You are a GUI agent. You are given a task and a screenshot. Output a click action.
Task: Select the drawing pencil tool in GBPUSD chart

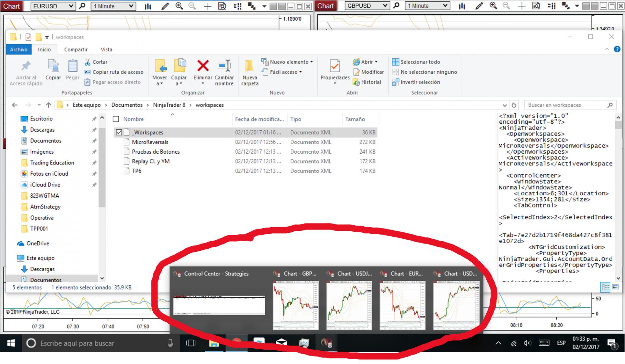click(479, 6)
